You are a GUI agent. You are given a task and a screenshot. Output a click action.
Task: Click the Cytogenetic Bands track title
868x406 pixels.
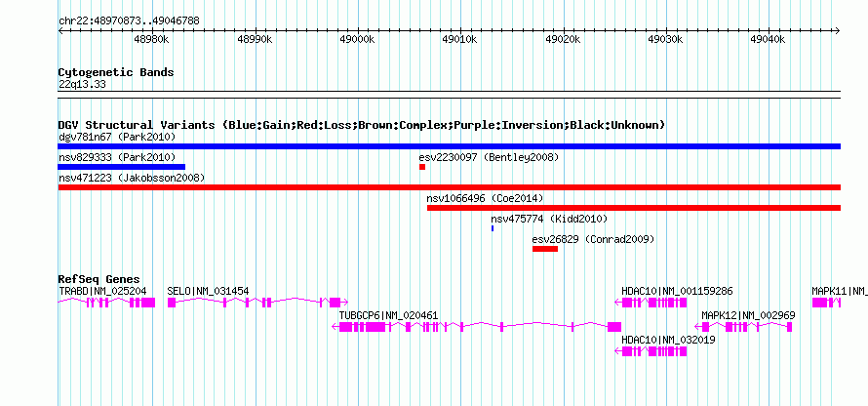pyautogui.click(x=116, y=72)
